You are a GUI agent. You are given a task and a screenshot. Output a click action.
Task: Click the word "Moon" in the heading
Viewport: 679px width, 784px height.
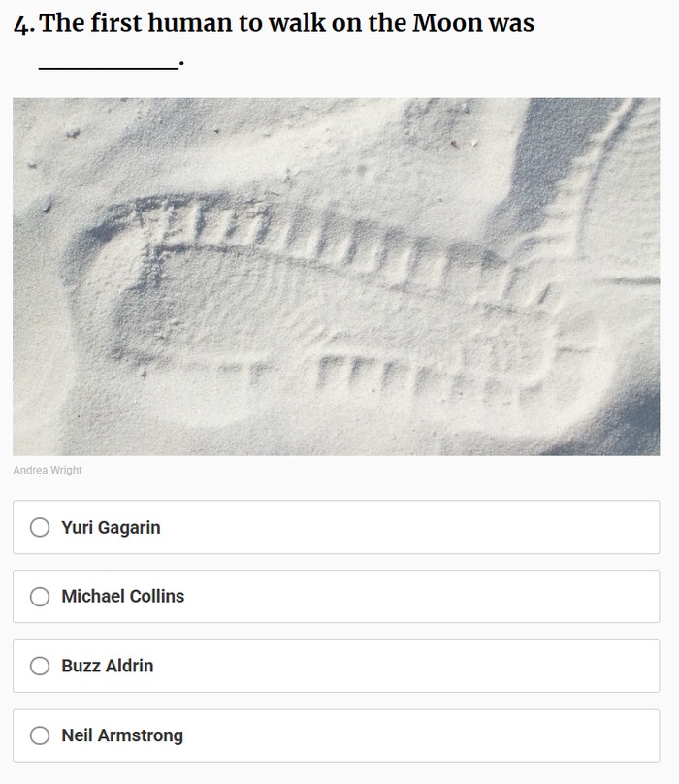(447, 24)
